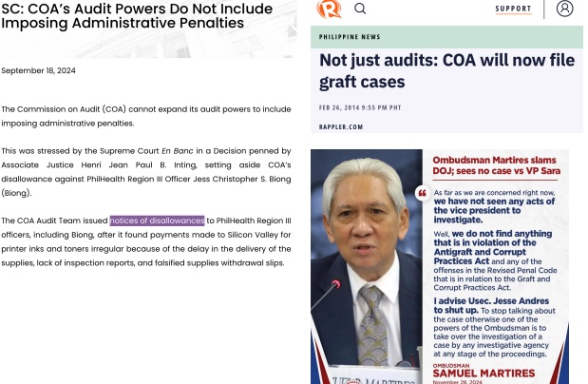Click the Feb 26, 2014 article timestamp
588x384 pixels.
[360, 107]
